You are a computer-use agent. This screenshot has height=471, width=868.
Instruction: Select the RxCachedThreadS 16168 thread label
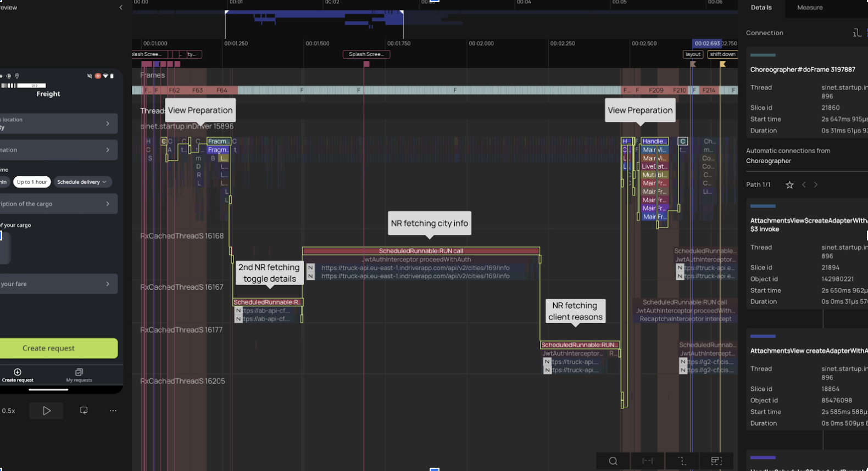182,236
